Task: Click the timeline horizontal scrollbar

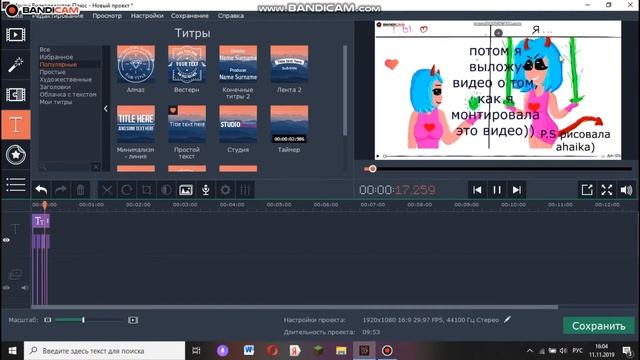Action: [294, 307]
